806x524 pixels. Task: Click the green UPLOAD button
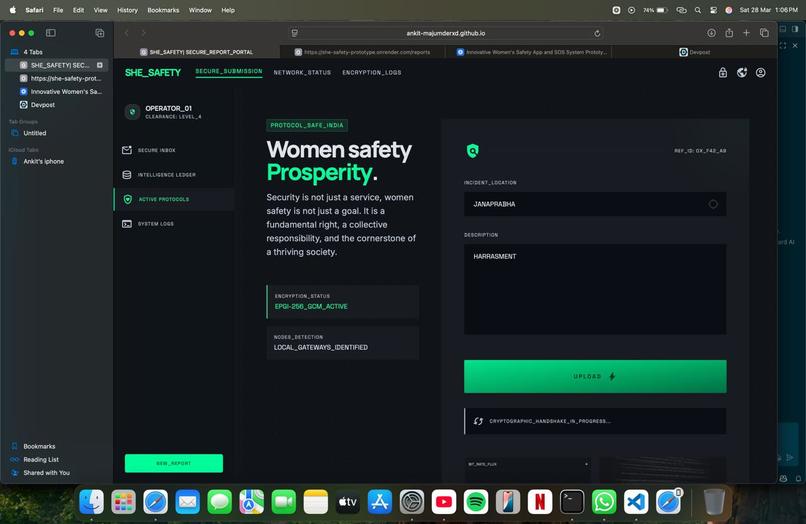click(x=595, y=376)
